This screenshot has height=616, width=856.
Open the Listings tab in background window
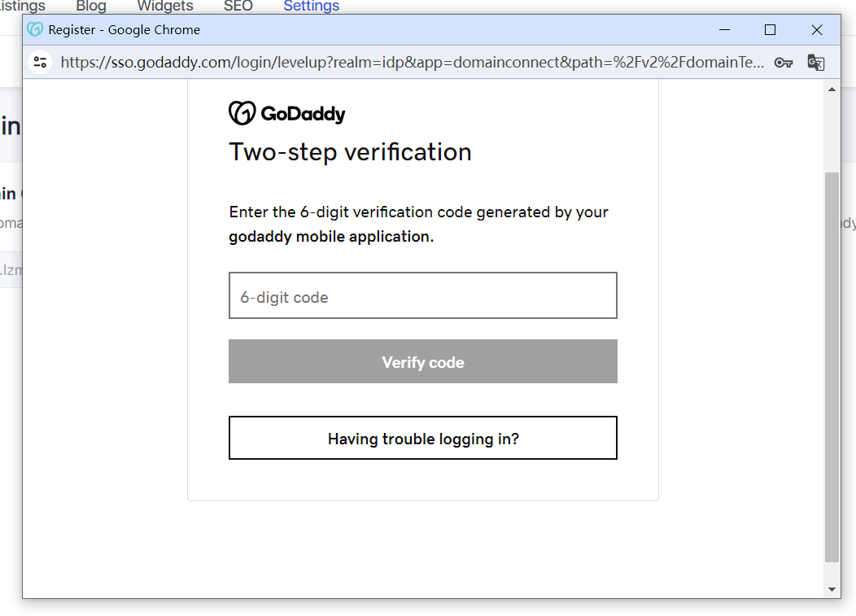(x=22, y=6)
